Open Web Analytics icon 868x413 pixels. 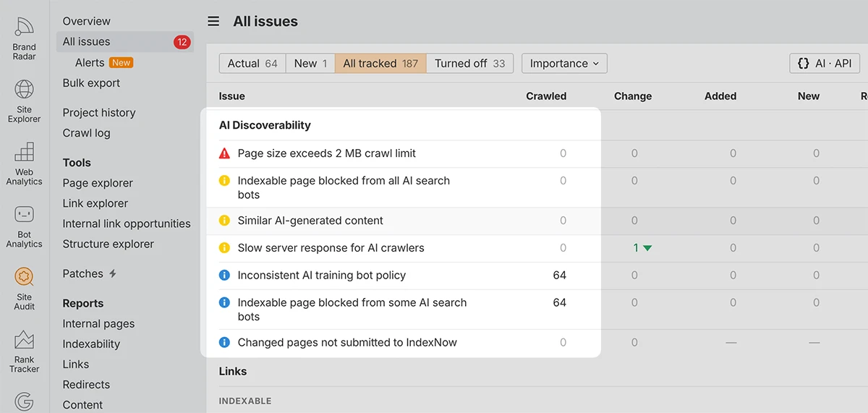tap(24, 151)
